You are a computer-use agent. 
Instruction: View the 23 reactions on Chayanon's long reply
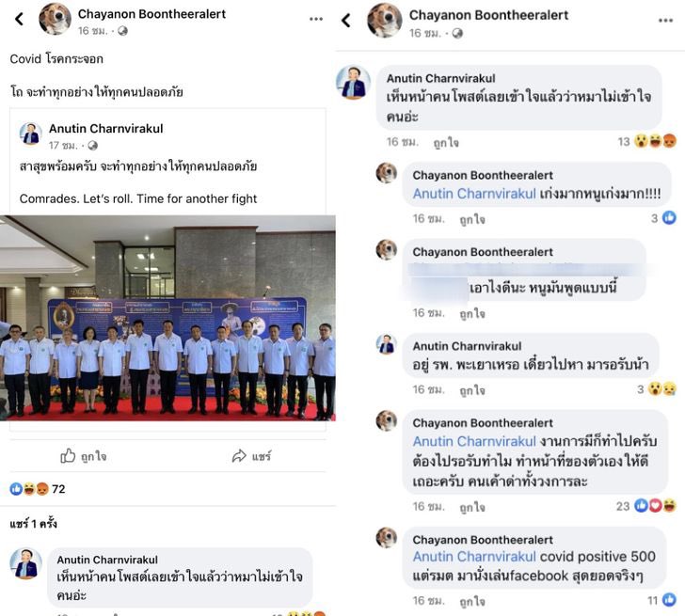tap(645, 506)
